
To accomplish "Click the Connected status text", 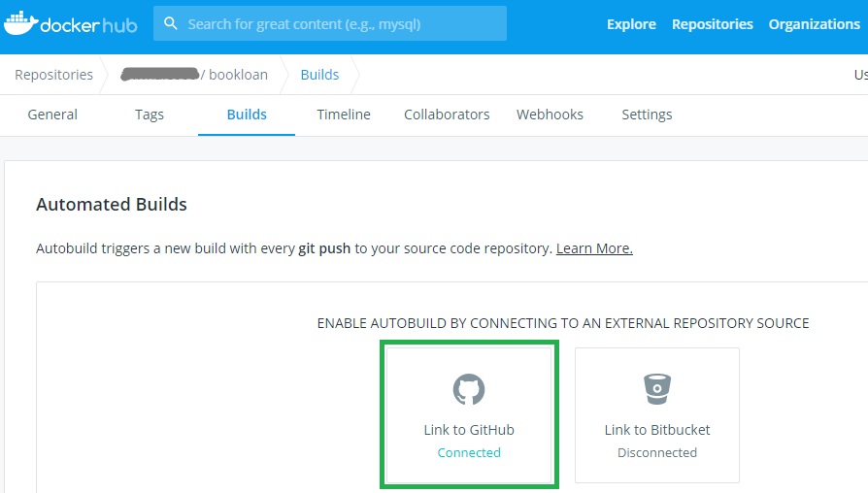I will (x=469, y=452).
